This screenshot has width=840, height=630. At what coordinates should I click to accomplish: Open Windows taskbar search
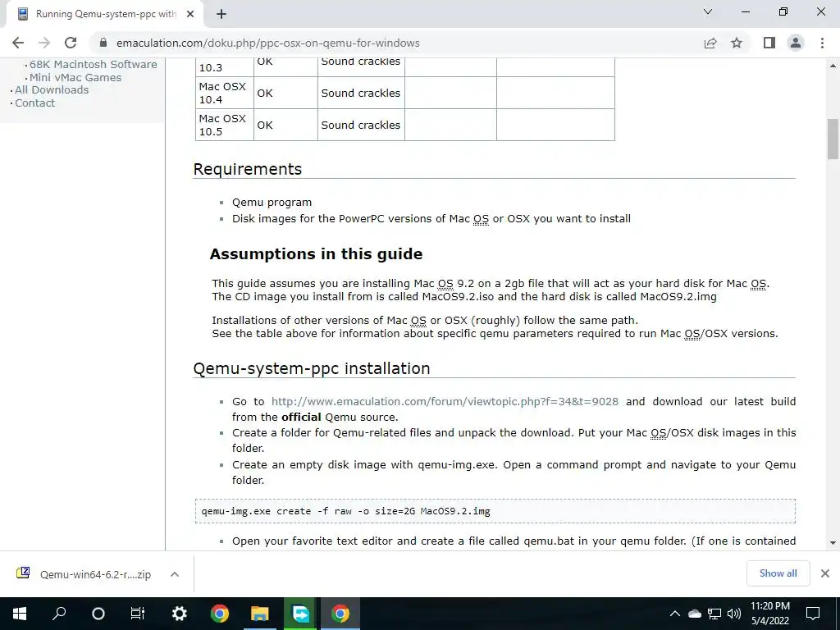(x=59, y=614)
